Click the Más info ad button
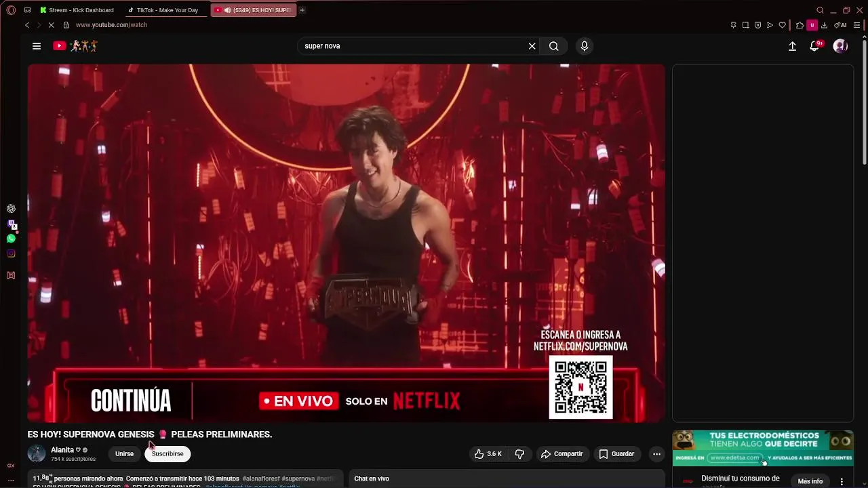The width and height of the screenshot is (868, 488). tap(810, 481)
